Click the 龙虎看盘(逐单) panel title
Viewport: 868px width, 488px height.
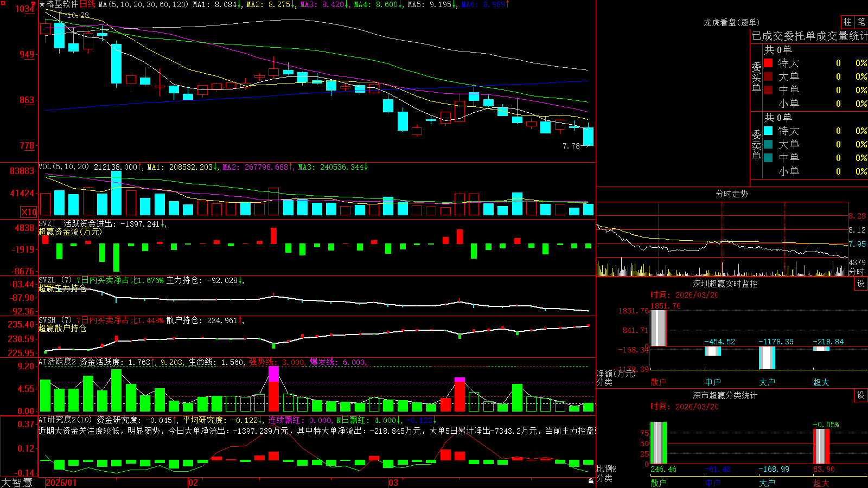(x=731, y=22)
